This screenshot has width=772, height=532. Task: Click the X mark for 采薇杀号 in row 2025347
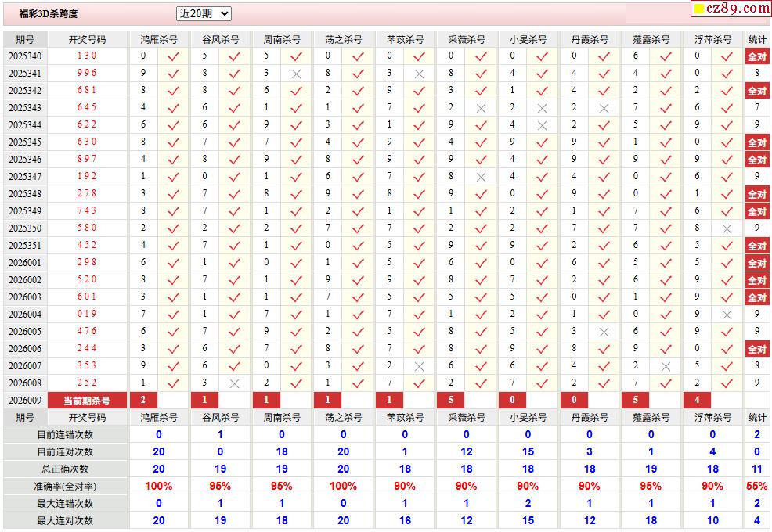coord(481,177)
